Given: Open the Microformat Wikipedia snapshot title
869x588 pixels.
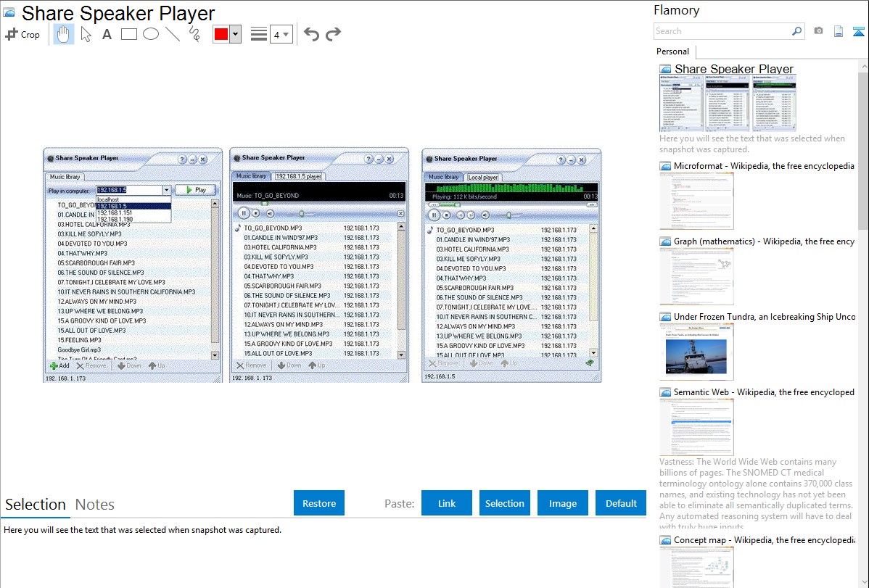Looking at the screenshot, I should (764, 166).
